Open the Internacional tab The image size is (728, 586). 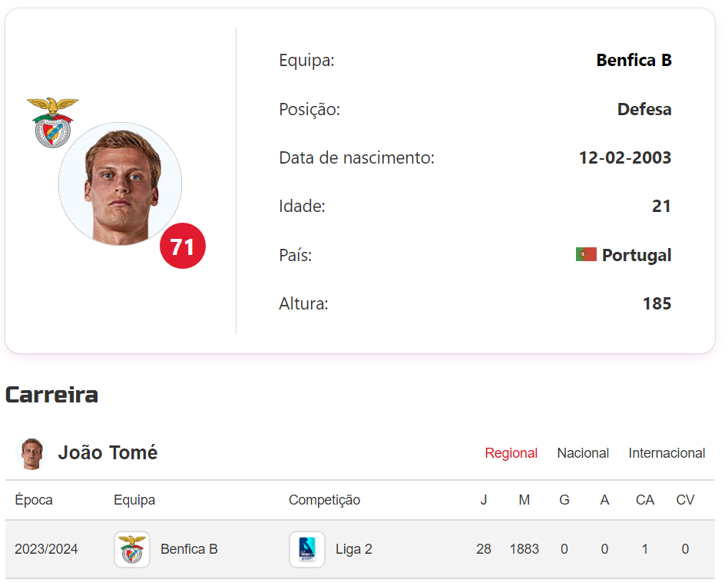click(x=667, y=453)
